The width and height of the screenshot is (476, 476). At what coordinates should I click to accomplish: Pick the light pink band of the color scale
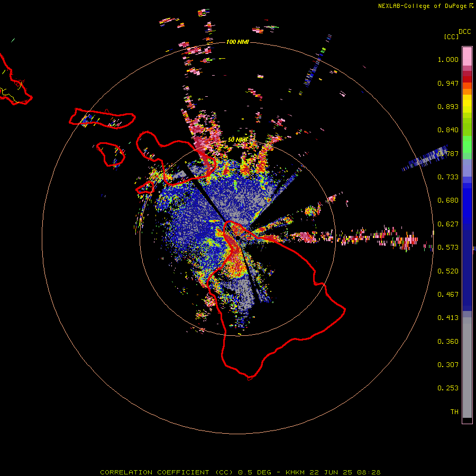467,56
